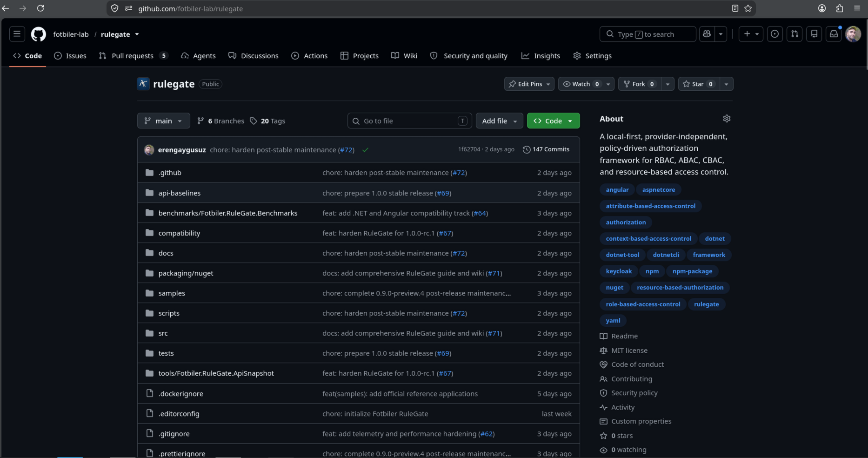Click the keycloak topic tag
868x458 pixels.
[x=619, y=271]
